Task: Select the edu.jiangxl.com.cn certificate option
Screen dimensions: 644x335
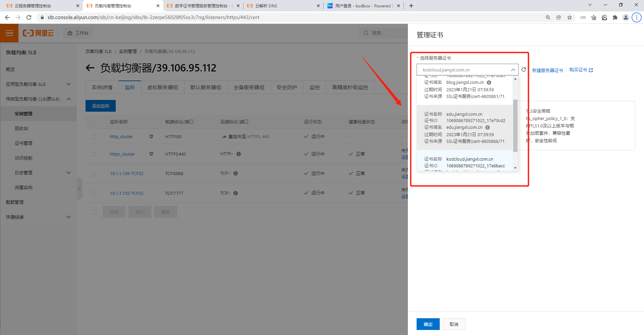Action: coord(465,127)
